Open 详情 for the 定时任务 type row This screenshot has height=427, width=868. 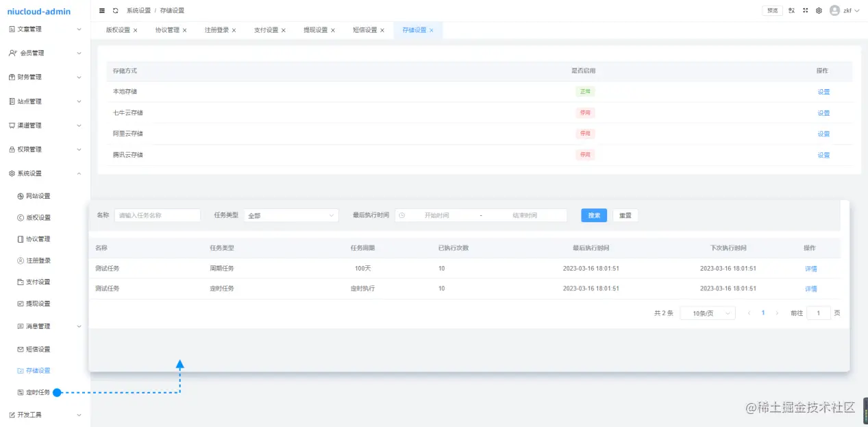811,289
